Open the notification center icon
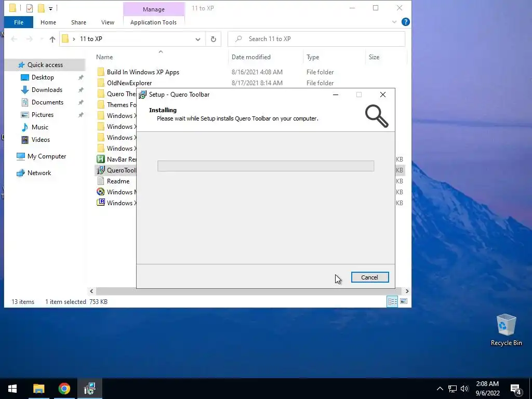Screen dimensions: 532x399 [x=516, y=389]
